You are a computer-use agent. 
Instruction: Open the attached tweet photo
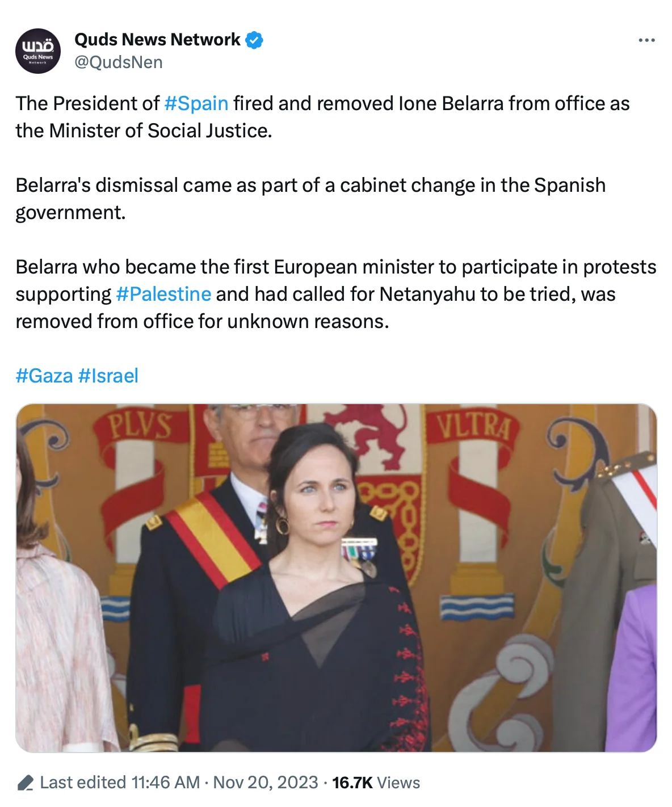pyautogui.click(x=336, y=578)
